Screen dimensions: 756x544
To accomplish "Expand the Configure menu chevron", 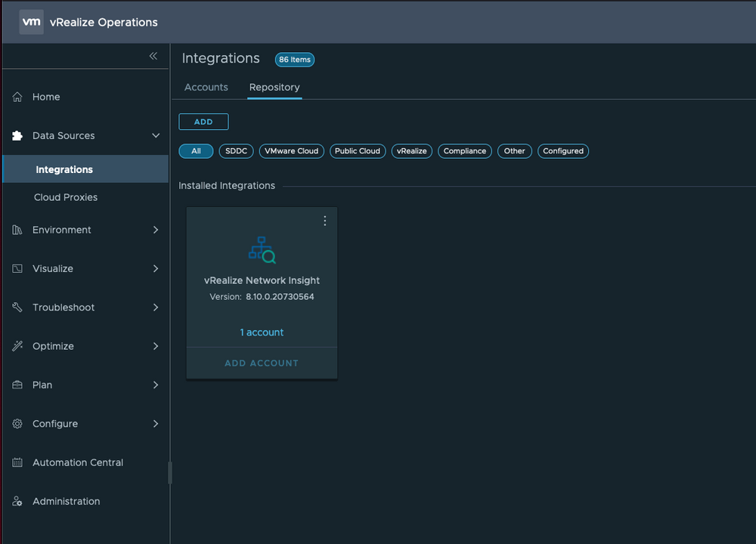I will pos(156,424).
